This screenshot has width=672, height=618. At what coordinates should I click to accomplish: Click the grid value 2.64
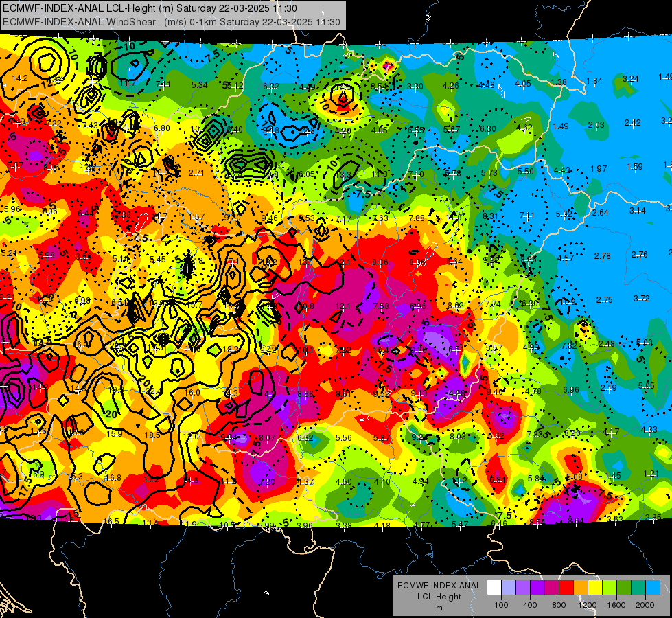[x=601, y=212]
